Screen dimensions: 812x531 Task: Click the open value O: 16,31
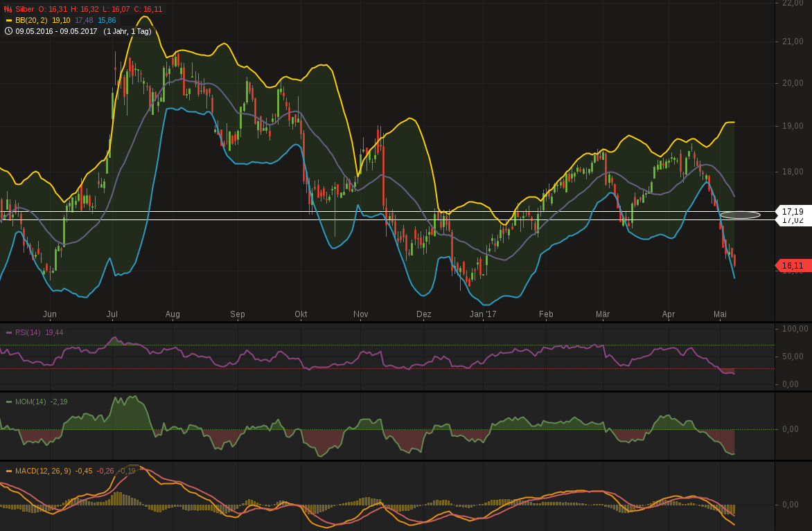[53, 9]
